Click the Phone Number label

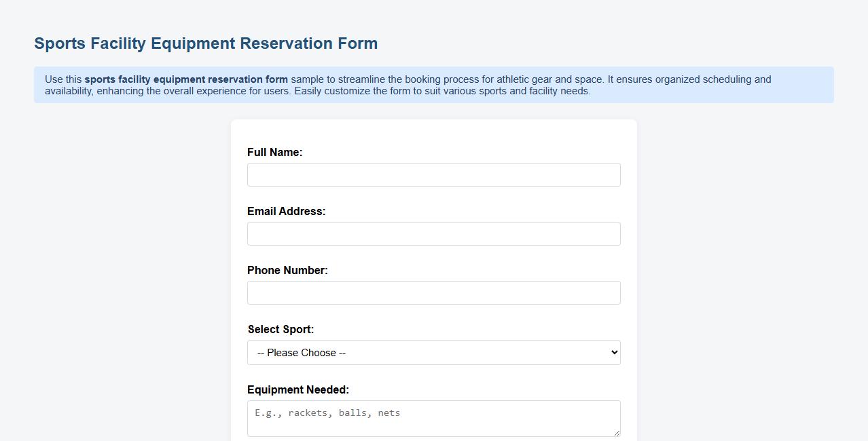point(287,270)
